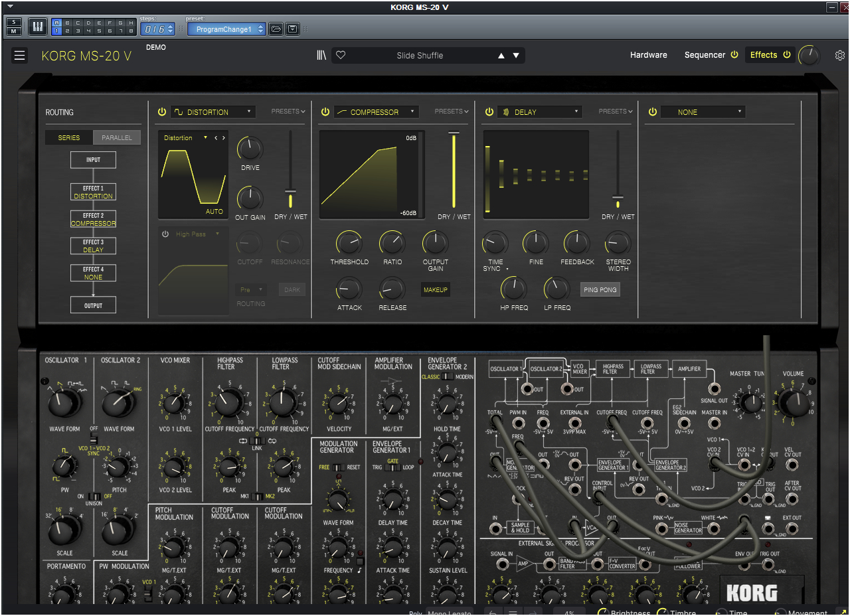
Task: Click the open preset folder icon
Action: point(276,29)
